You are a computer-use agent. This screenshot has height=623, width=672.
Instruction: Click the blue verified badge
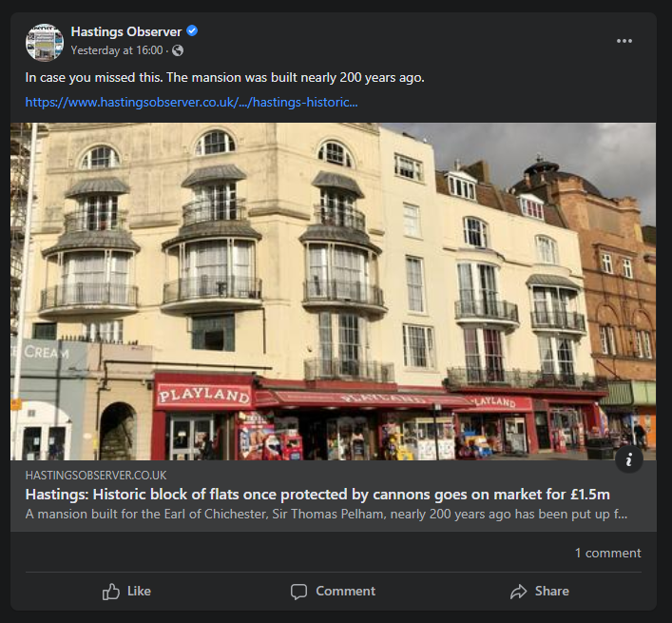coord(192,32)
